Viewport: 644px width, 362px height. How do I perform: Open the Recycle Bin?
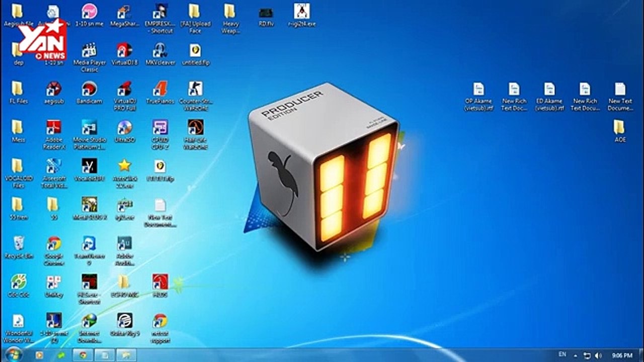tap(19, 247)
